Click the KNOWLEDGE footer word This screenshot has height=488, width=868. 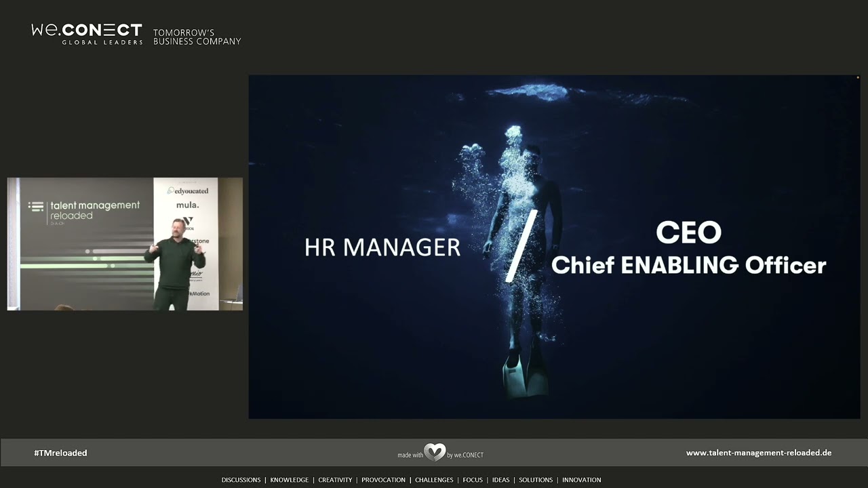pyautogui.click(x=290, y=480)
